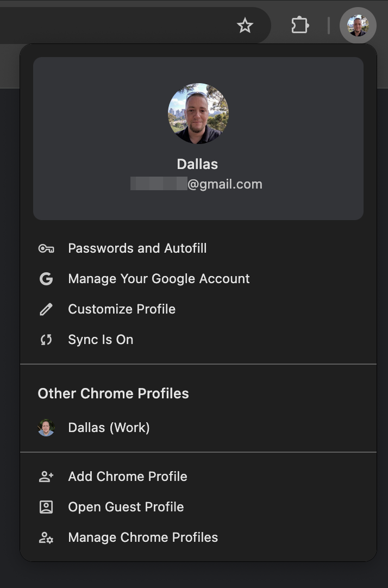Click the large Dallas profile photo
This screenshot has height=588, width=388.
coord(198,113)
